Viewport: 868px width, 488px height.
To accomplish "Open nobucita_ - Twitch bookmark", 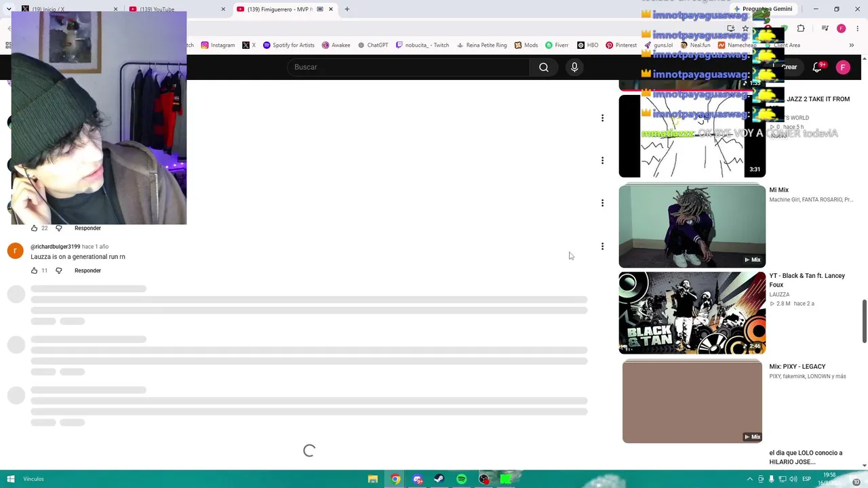I will pos(422,45).
